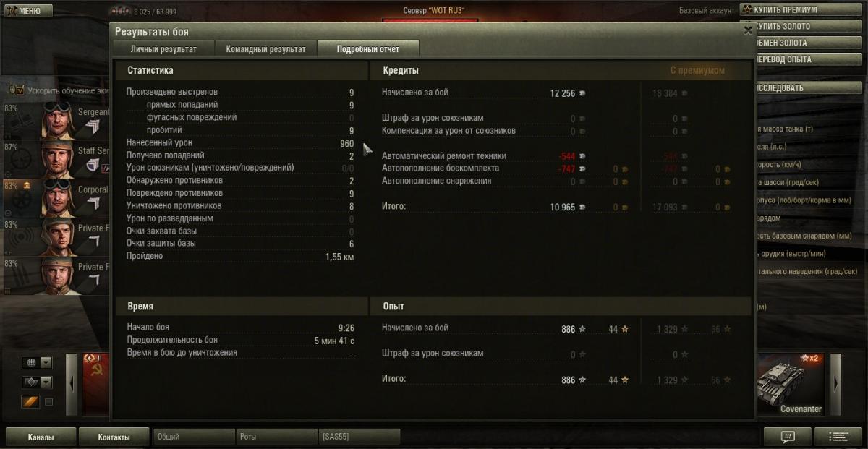Open the nation filter dropdown with globe icon
Image resolution: width=868 pixels, height=449 pixels.
pos(38,362)
